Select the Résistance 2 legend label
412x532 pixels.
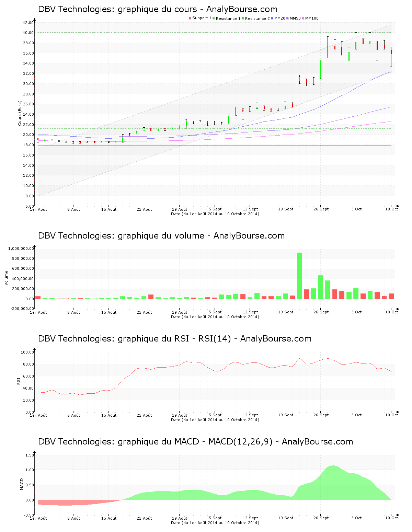(x=257, y=18)
